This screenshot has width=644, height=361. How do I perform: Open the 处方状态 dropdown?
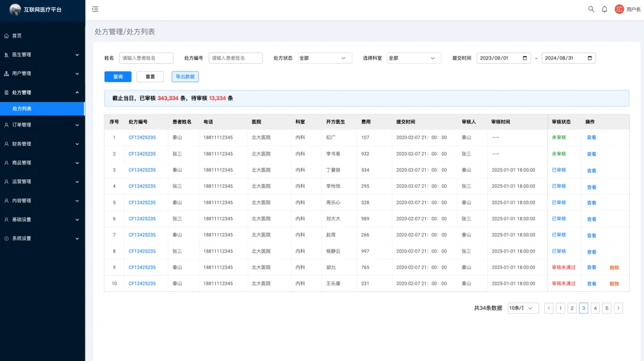point(325,58)
